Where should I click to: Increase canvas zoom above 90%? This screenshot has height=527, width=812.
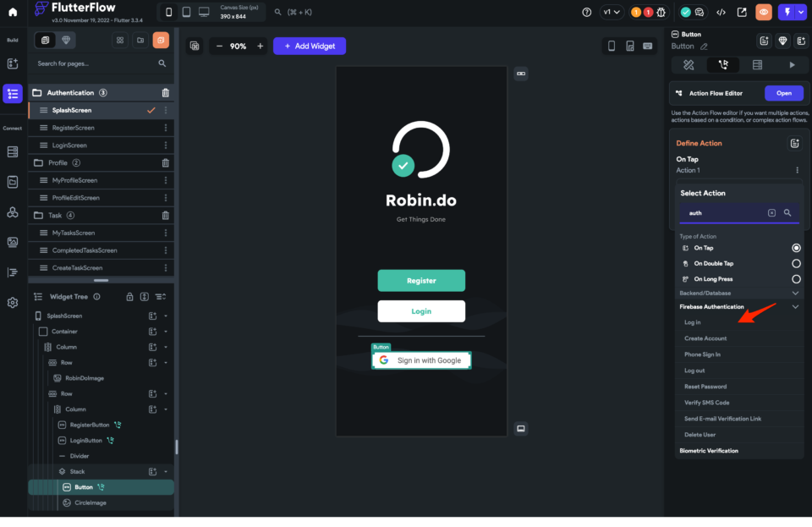[261, 46]
